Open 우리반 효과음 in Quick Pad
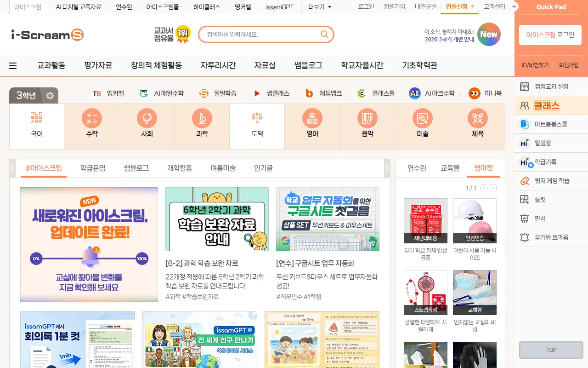 click(551, 237)
